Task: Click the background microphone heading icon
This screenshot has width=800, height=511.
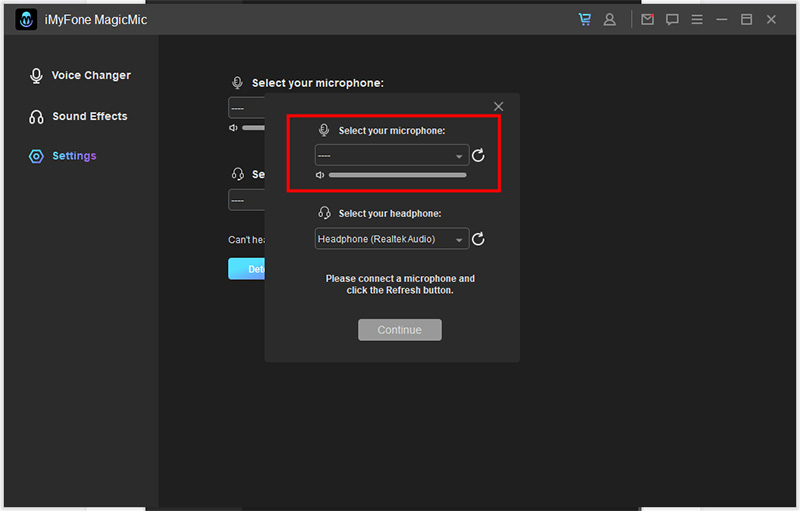Action: pos(237,83)
